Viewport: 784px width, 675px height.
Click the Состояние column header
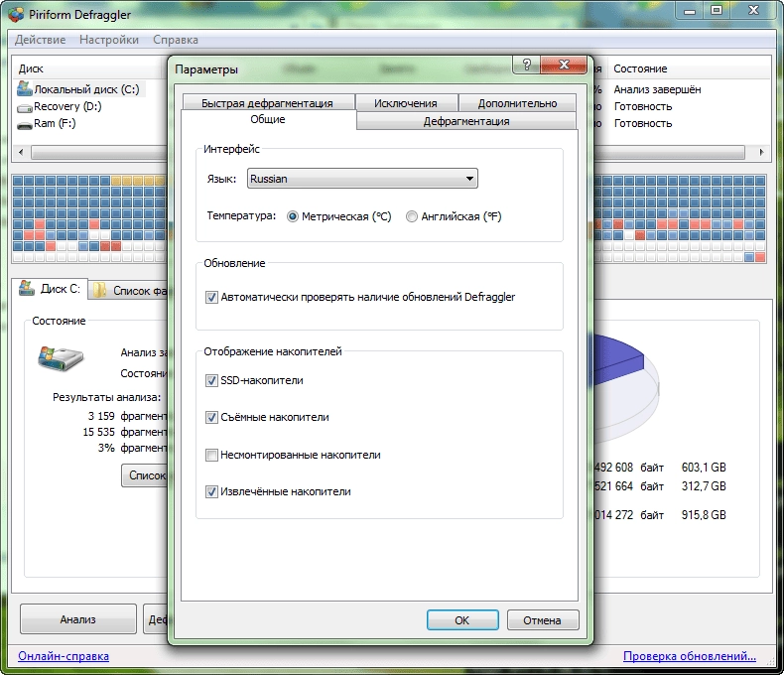(640, 68)
